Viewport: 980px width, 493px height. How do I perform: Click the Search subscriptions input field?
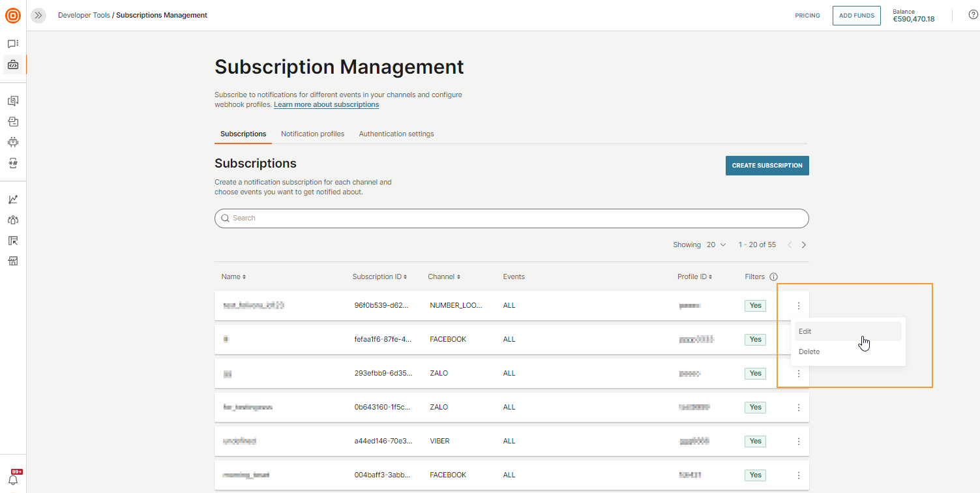point(511,218)
